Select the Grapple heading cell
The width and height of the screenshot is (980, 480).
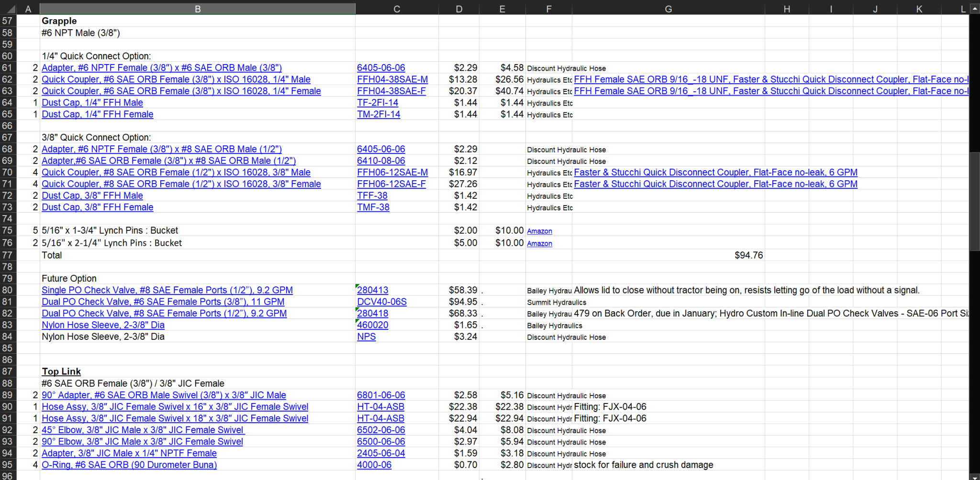click(59, 21)
